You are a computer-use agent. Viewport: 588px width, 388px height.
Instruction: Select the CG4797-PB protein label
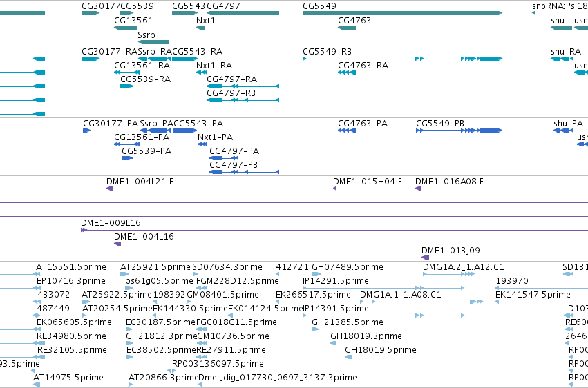click(234, 165)
